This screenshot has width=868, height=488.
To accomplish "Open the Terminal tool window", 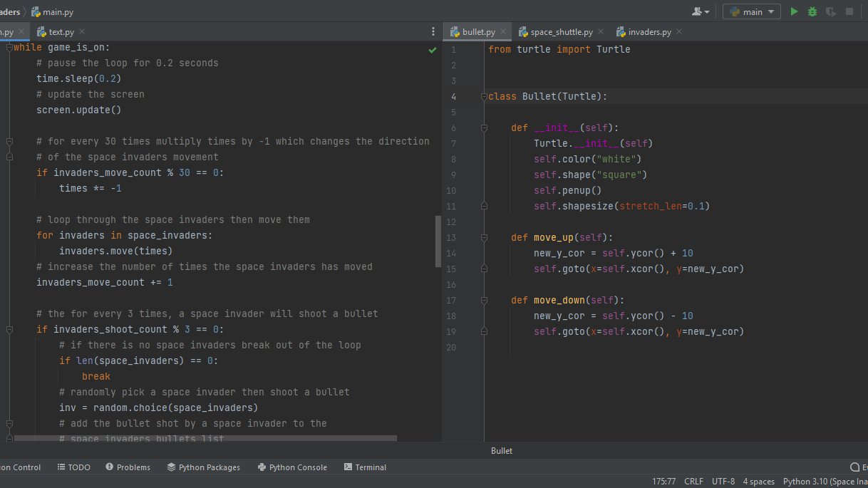I will [x=365, y=467].
